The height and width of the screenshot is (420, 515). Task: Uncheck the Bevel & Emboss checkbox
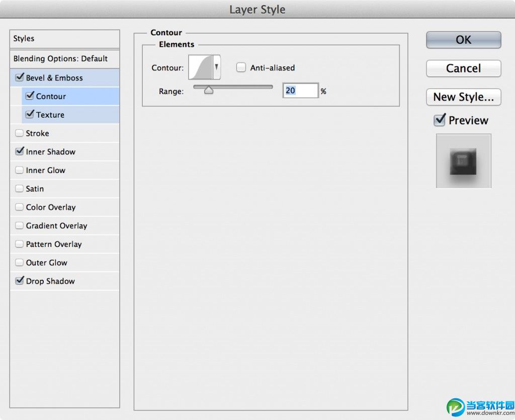click(x=20, y=77)
